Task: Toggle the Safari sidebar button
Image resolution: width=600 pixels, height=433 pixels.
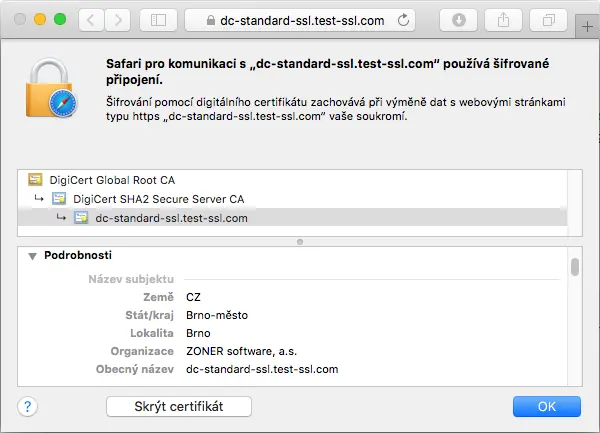Action: click(x=158, y=20)
